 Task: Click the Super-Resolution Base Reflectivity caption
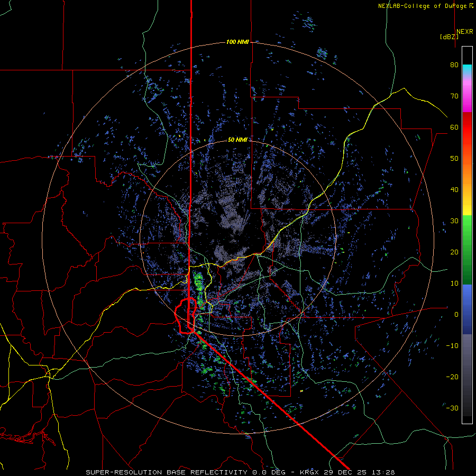[x=240, y=472]
